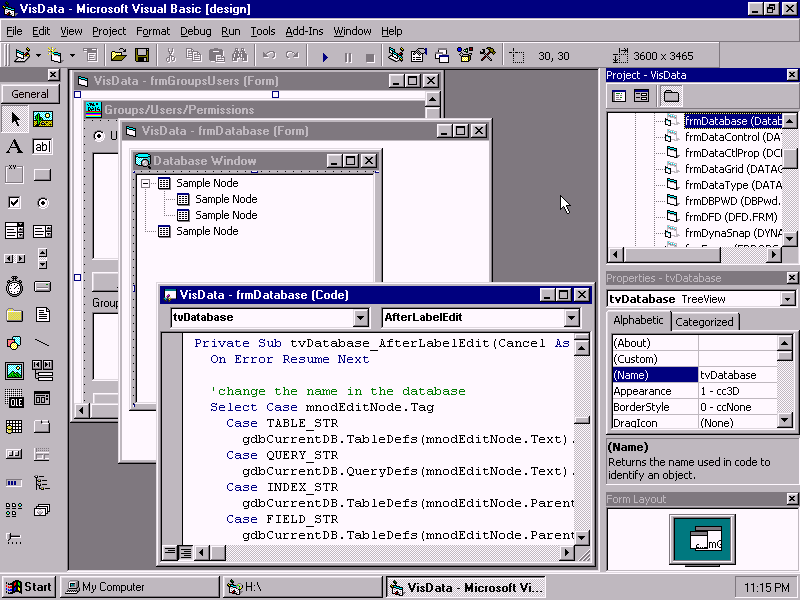The height and width of the screenshot is (600, 800).
Task: Choose the Frame control tool
Action: (x=15, y=175)
